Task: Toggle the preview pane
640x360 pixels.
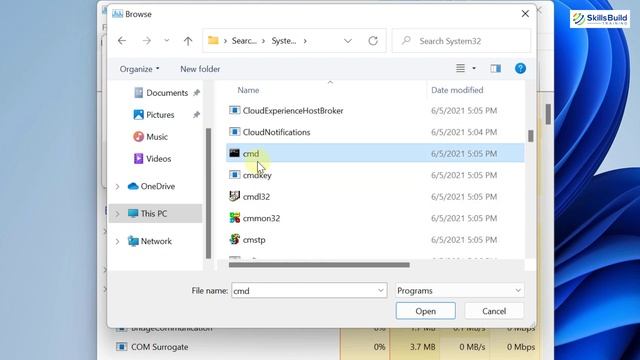Action: pyautogui.click(x=496, y=69)
